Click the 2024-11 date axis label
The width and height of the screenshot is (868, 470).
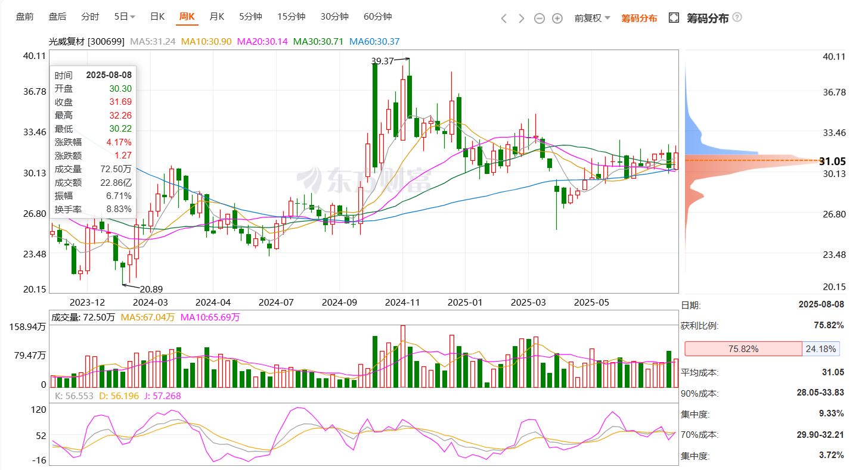402,302
